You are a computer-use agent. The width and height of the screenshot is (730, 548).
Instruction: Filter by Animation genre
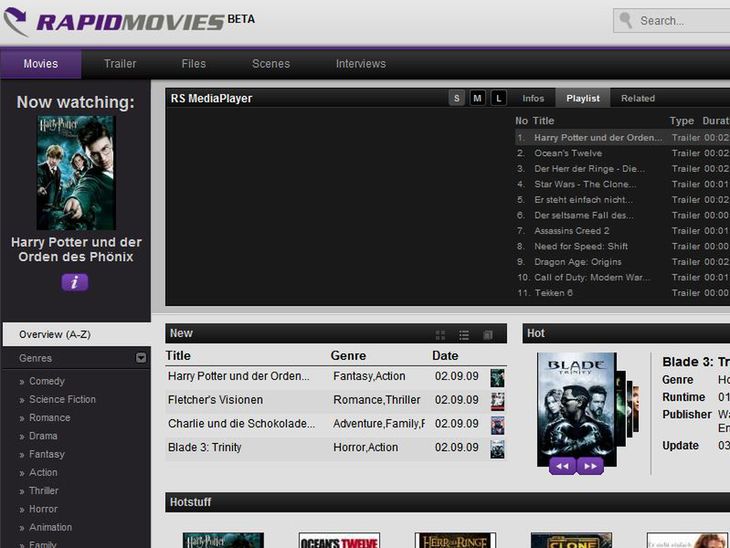click(50, 527)
